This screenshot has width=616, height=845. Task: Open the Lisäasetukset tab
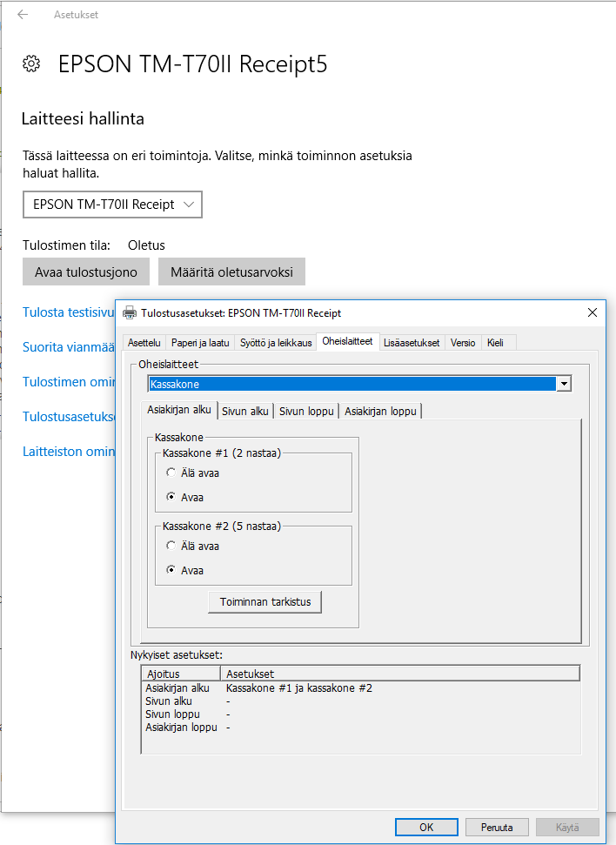[x=412, y=343]
